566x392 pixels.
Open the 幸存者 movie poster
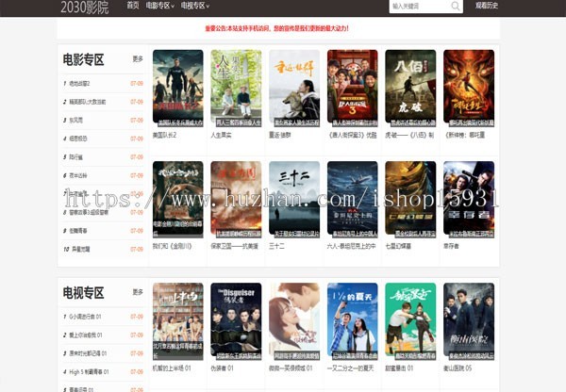(x=469, y=200)
